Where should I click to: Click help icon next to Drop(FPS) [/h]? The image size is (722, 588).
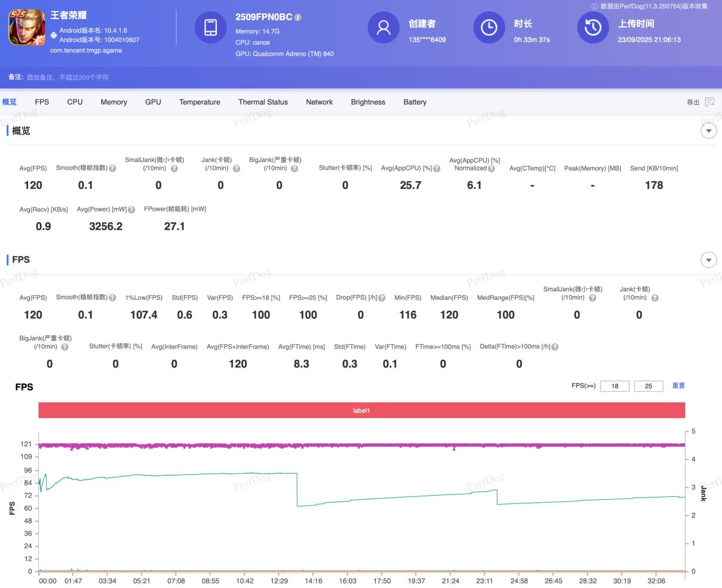tap(382, 298)
